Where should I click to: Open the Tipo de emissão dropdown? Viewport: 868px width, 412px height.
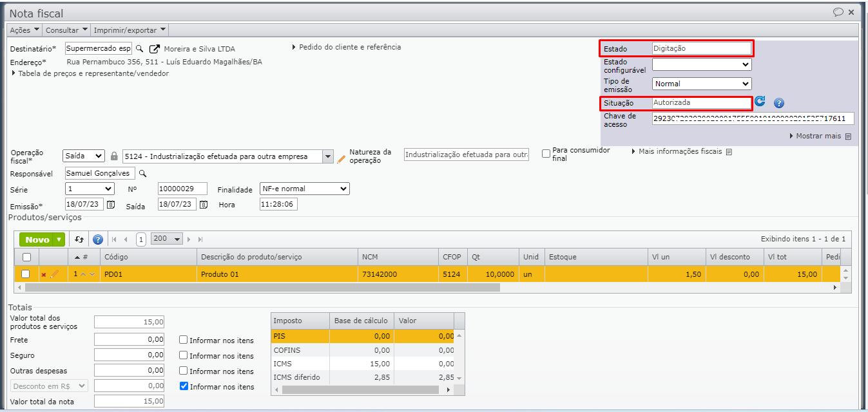(701, 84)
